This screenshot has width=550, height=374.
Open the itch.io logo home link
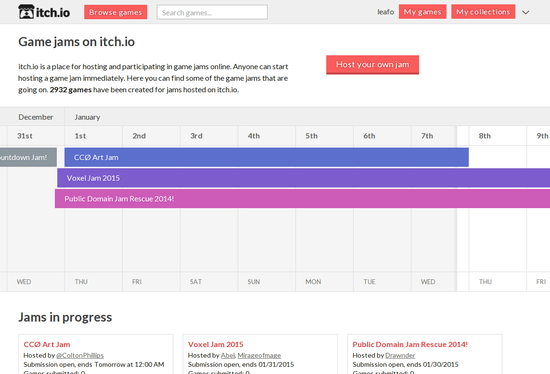(44, 12)
